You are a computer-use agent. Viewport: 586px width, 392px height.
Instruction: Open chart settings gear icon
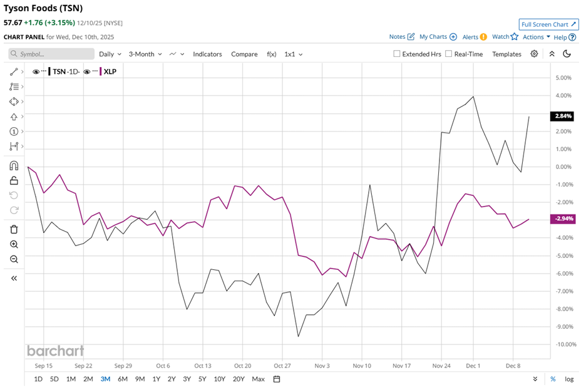535,54
